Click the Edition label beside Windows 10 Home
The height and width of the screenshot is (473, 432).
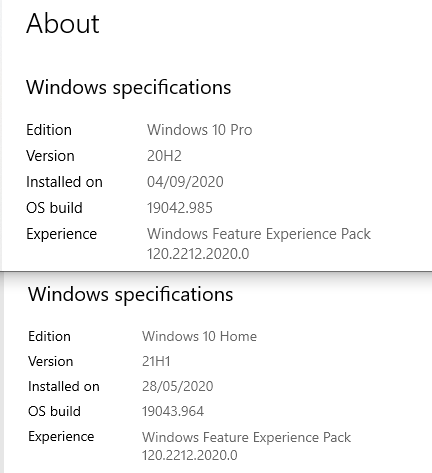pyautogui.click(x=49, y=336)
